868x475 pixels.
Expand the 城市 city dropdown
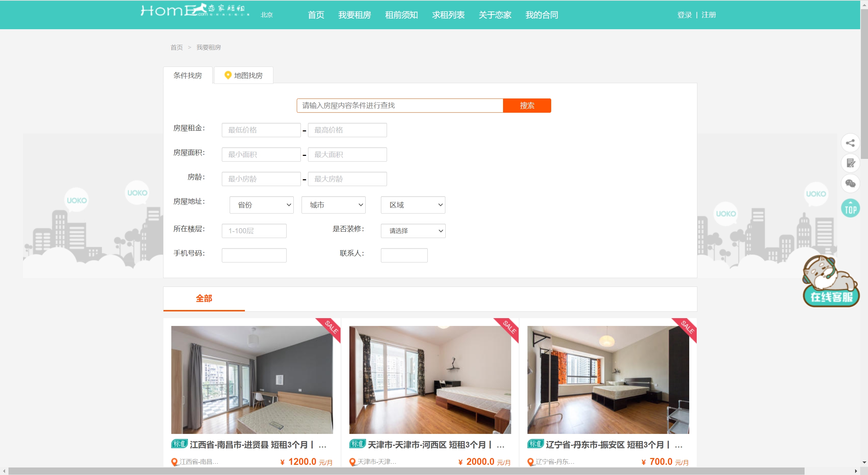[333, 205]
